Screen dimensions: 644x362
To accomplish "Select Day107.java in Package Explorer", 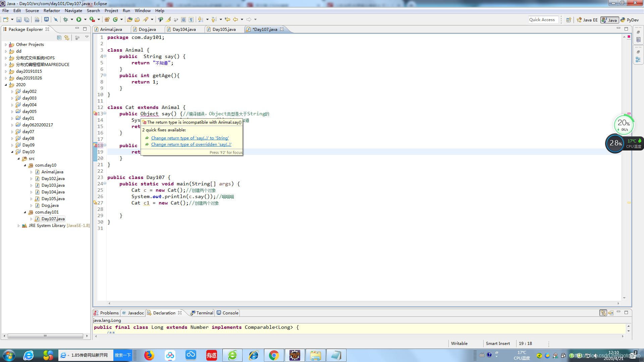I will [x=53, y=219].
